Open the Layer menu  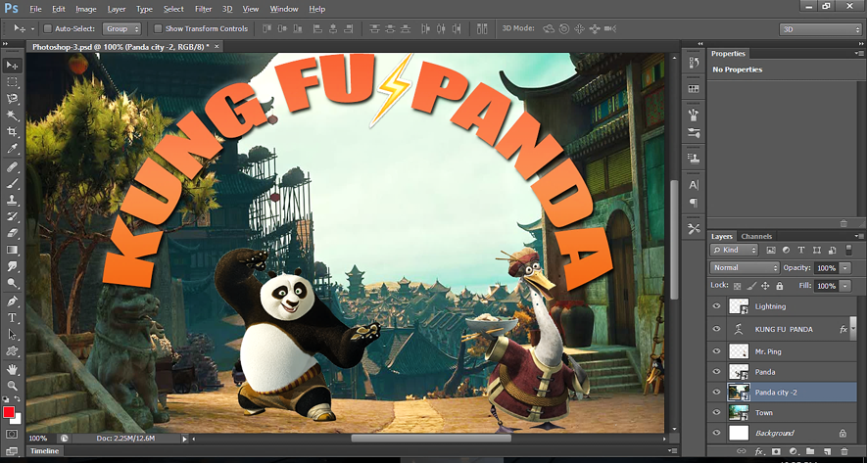click(117, 9)
